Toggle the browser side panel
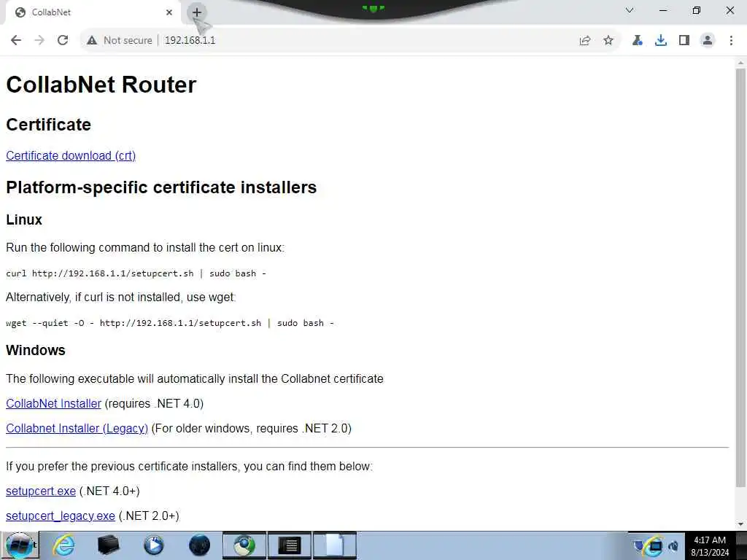This screenshot has width=747, height=560. pyautogui.click(x=684, y=41)
